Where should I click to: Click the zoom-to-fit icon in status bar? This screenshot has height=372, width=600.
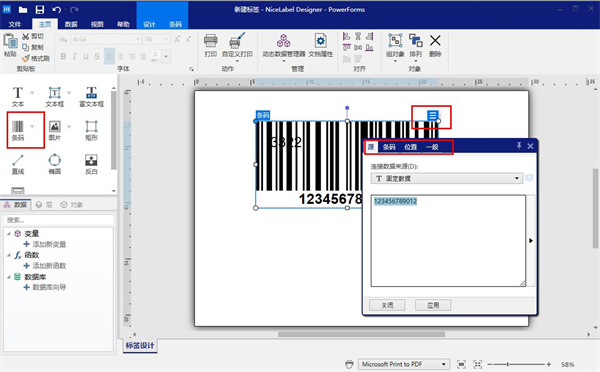(461, 364)
